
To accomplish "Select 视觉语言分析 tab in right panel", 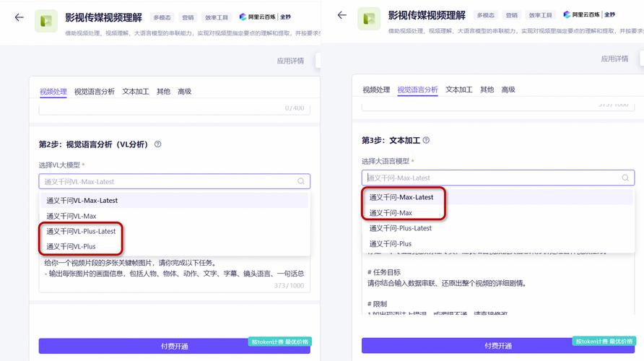I will point(417,90).
